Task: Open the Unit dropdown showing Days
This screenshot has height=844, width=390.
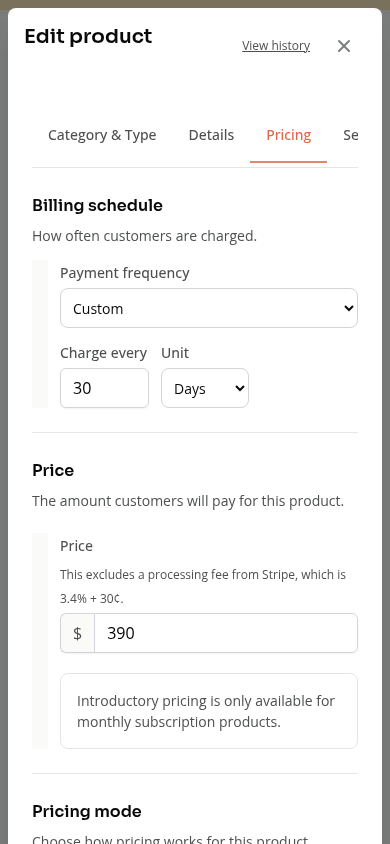Action: [x=205, y=388]
